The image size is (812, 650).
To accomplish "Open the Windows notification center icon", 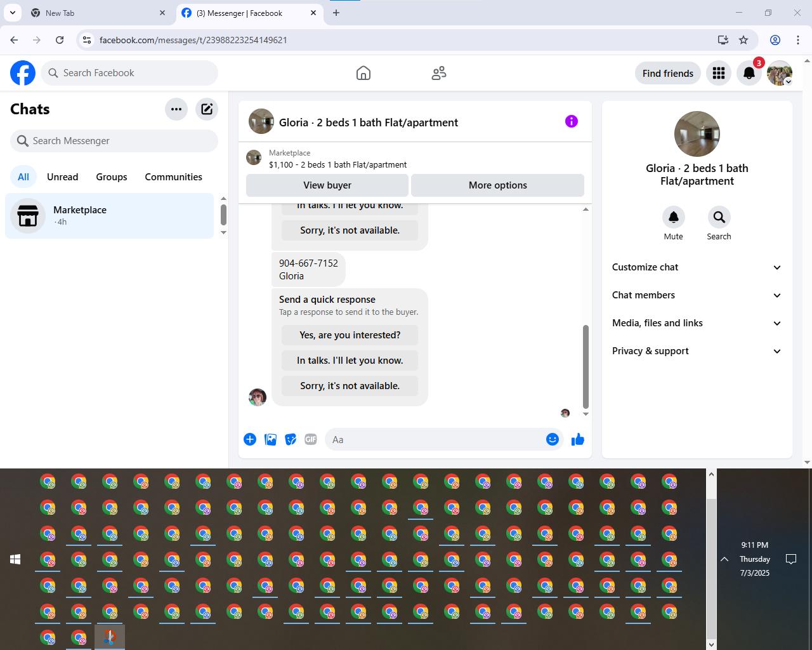I will click(791, 559).
